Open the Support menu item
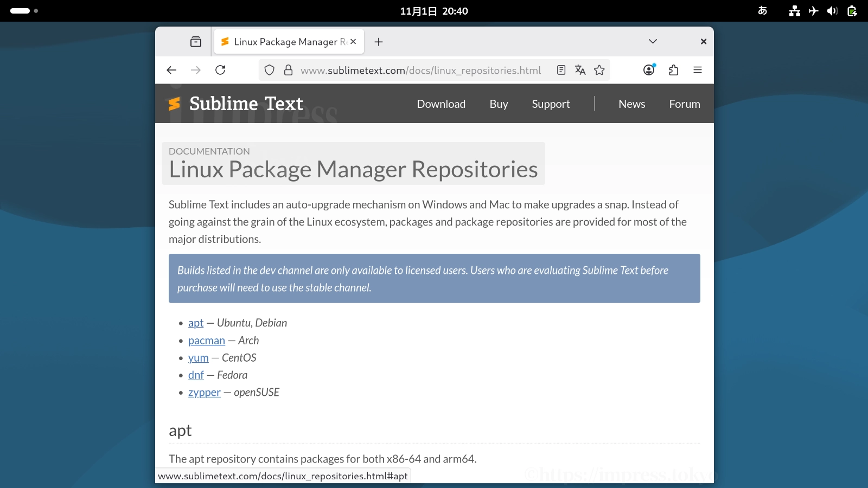 (x=551, y=104)
